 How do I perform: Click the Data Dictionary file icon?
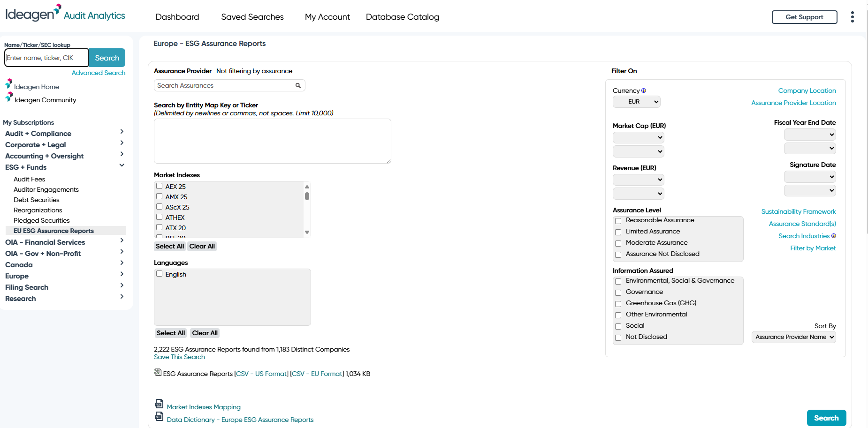click(x=159, y=416)
